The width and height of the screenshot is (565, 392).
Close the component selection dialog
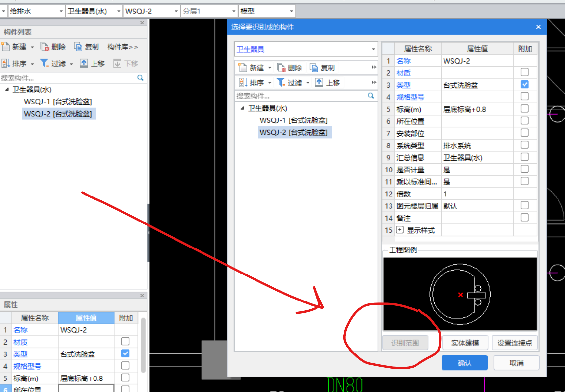pyautogui.click(x=538, y=27)
